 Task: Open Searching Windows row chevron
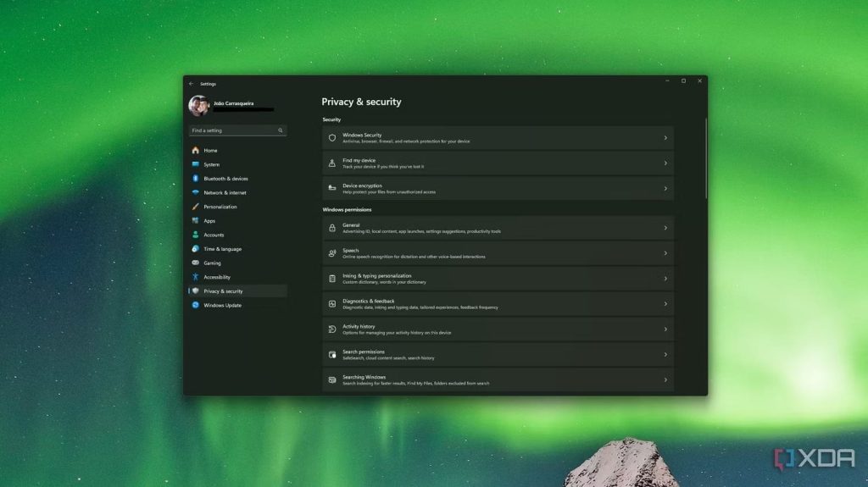tap(665, 380)
